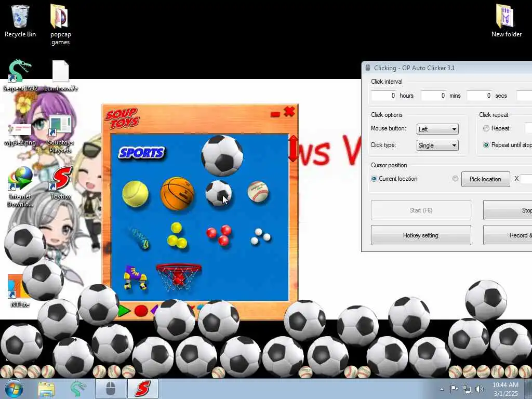532x399 pixels.
Task: Select the Internet Download shortcut icon
Action: (20, 187)
